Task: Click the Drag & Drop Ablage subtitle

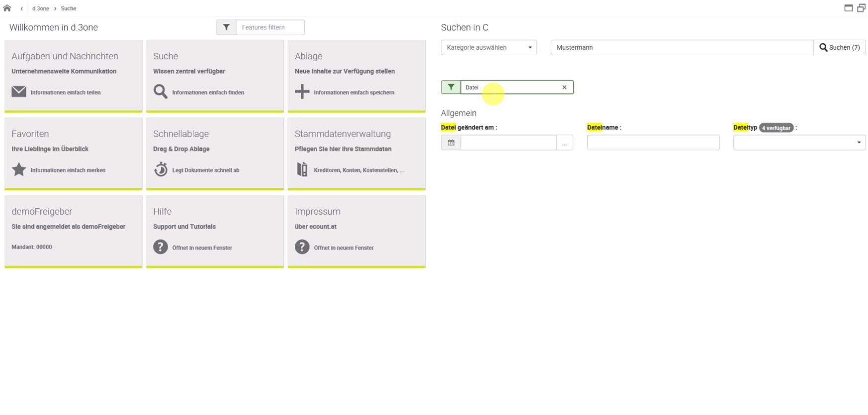Action: pos(181,149)
